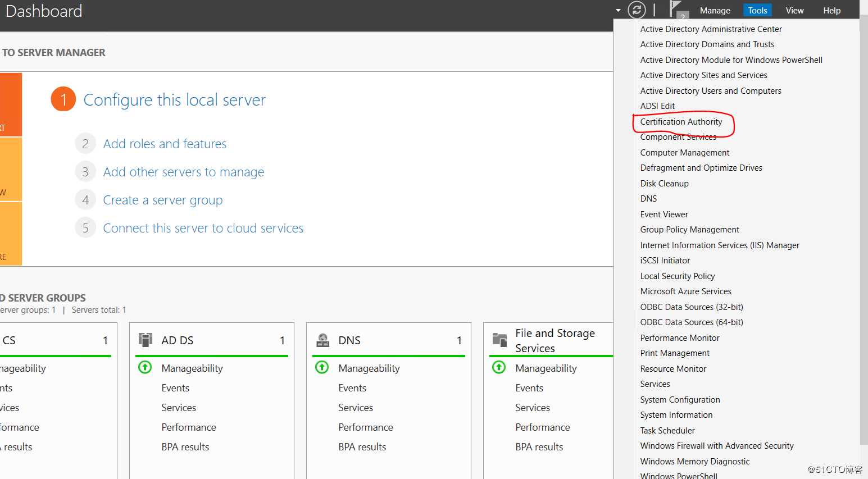Open DNS manager from Tools menu
Screen dimensions: 868x479
coord(648,199)
